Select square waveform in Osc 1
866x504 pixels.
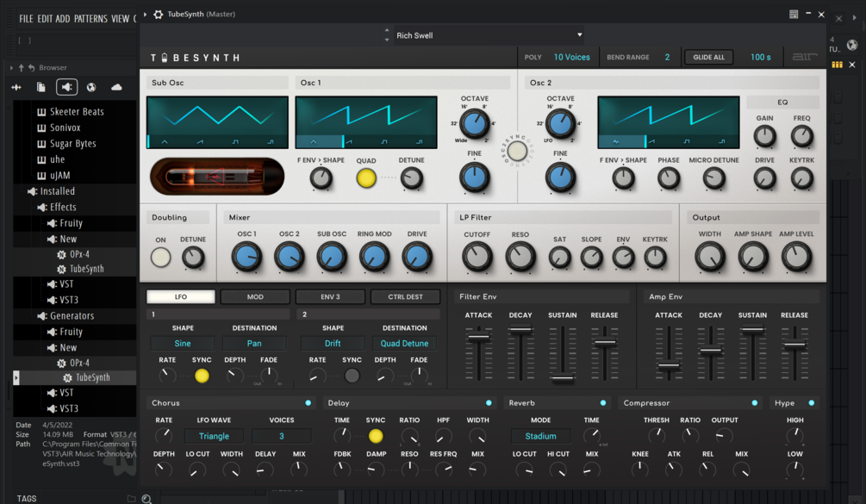click(383, 142)
